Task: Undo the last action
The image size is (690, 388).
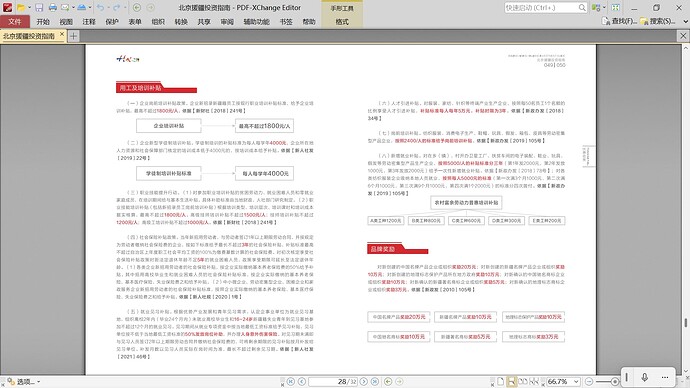Action: 100,7
